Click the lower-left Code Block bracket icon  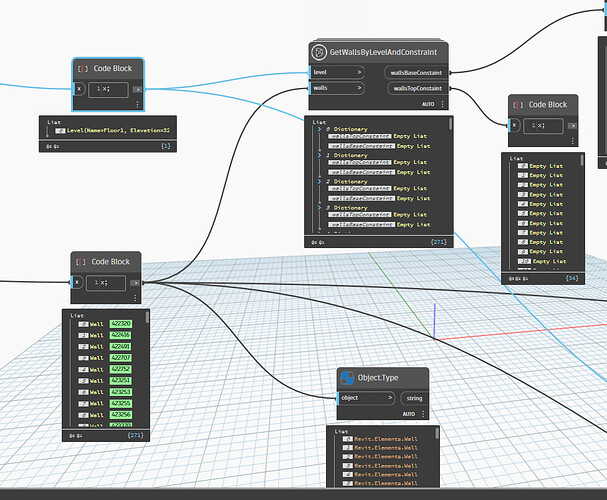[81, 262]
